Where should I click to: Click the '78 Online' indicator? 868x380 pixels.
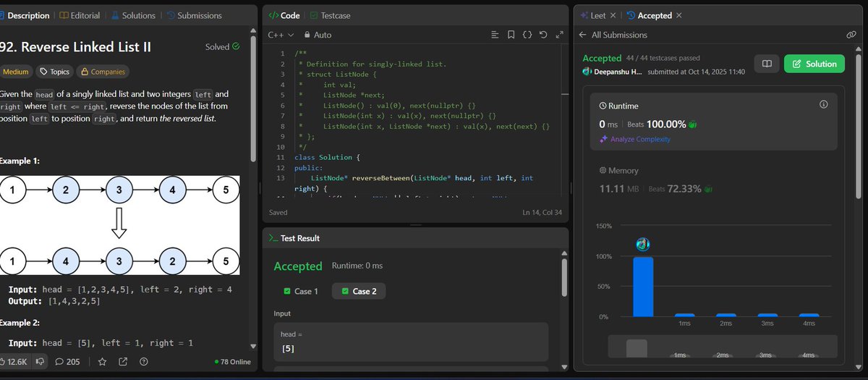pos(232,362)
